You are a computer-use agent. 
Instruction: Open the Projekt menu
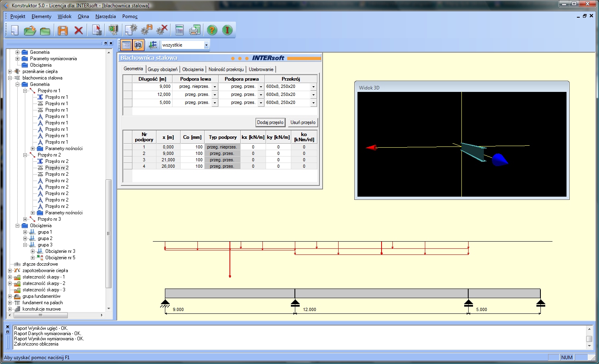pos(18,16)
